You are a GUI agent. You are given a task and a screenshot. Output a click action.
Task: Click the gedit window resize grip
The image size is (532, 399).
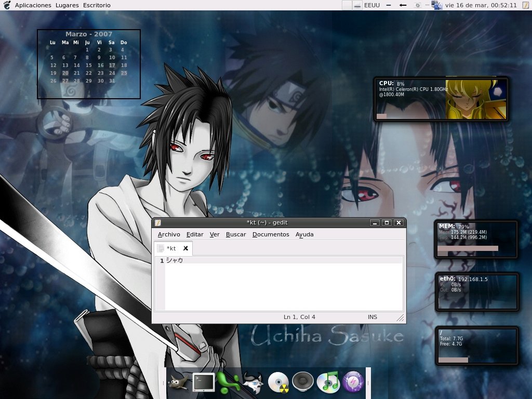click(401, 317)
